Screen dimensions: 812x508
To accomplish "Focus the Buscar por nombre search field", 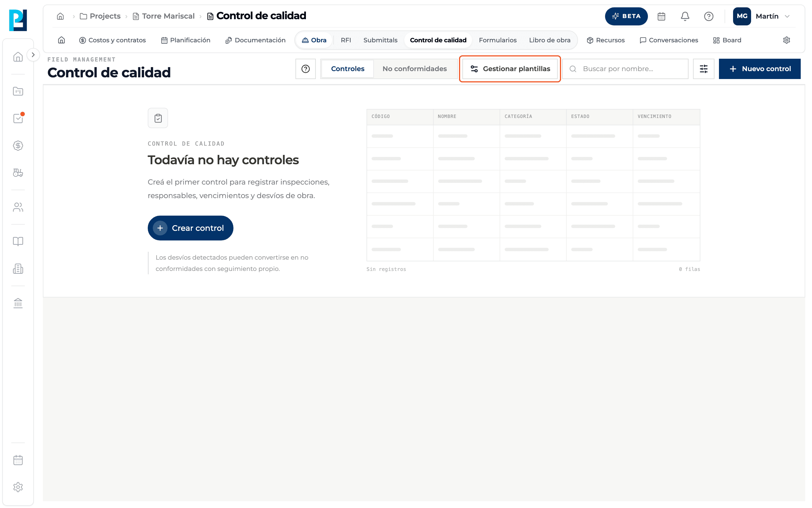I will 625,69.
